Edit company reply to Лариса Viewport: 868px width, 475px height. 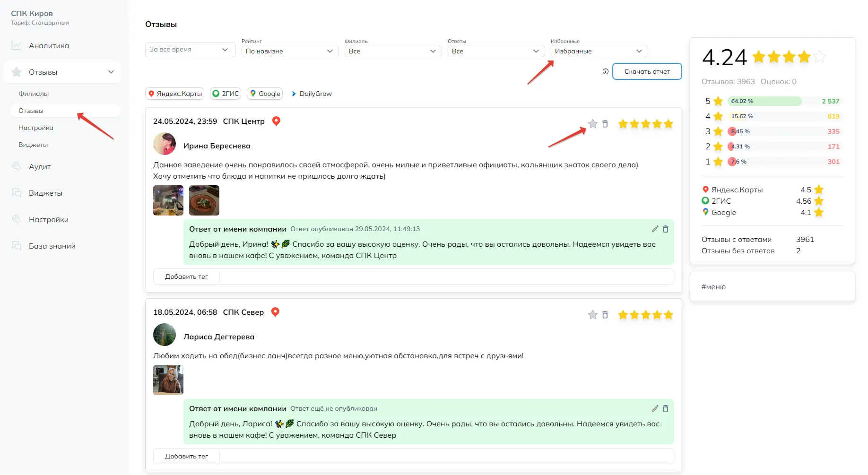pos(655,408)
